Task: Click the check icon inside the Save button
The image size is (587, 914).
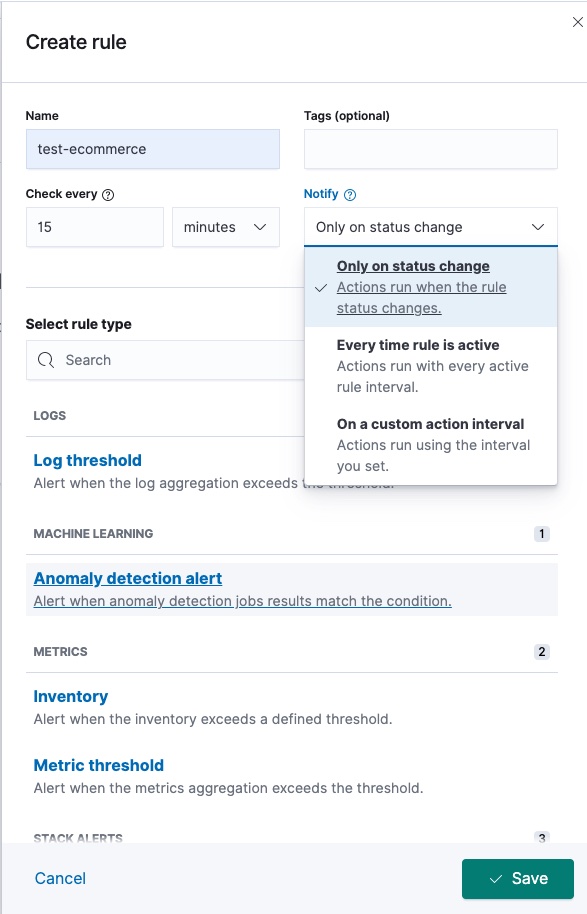Action: 494,878
